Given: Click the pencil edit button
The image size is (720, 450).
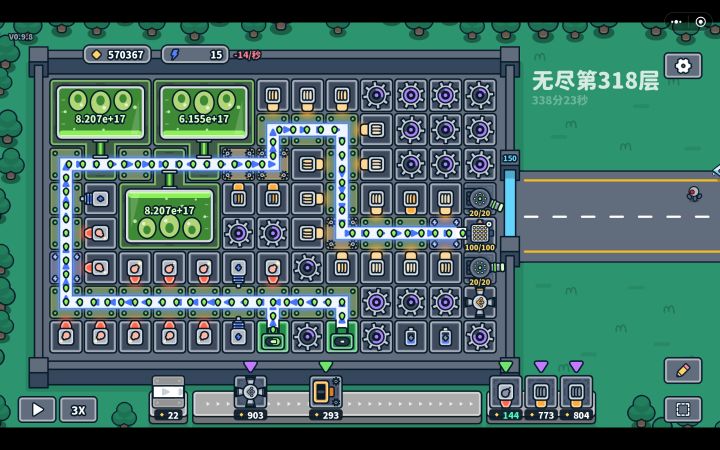Looking at the screenshot, I should pos(683,370).
